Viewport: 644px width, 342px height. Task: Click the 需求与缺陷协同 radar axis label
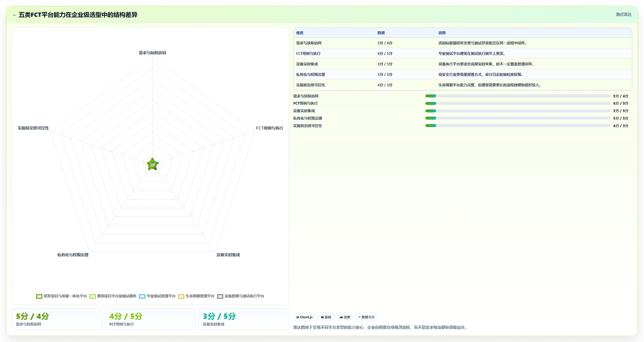click(x=152, y=53)
